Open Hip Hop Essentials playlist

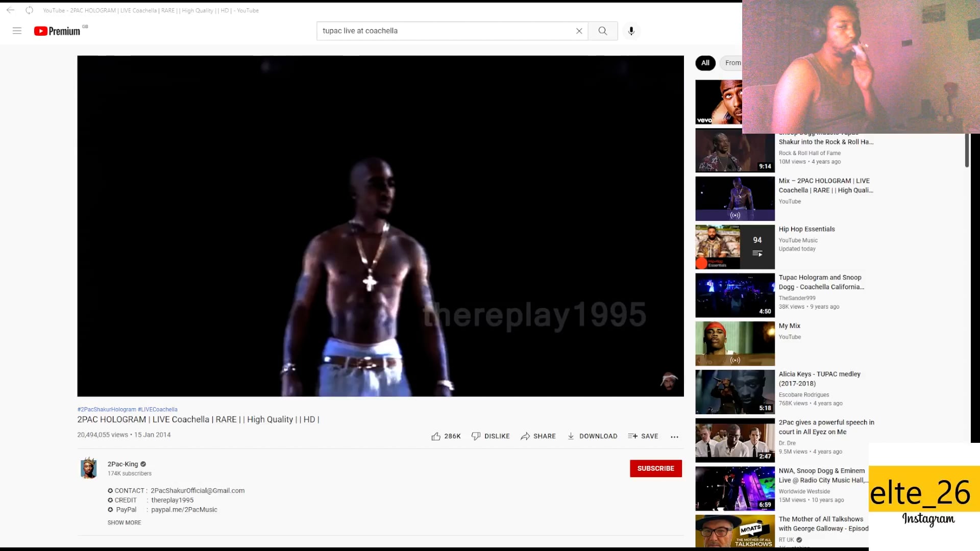pyautogui.click(x=806, y=229)
